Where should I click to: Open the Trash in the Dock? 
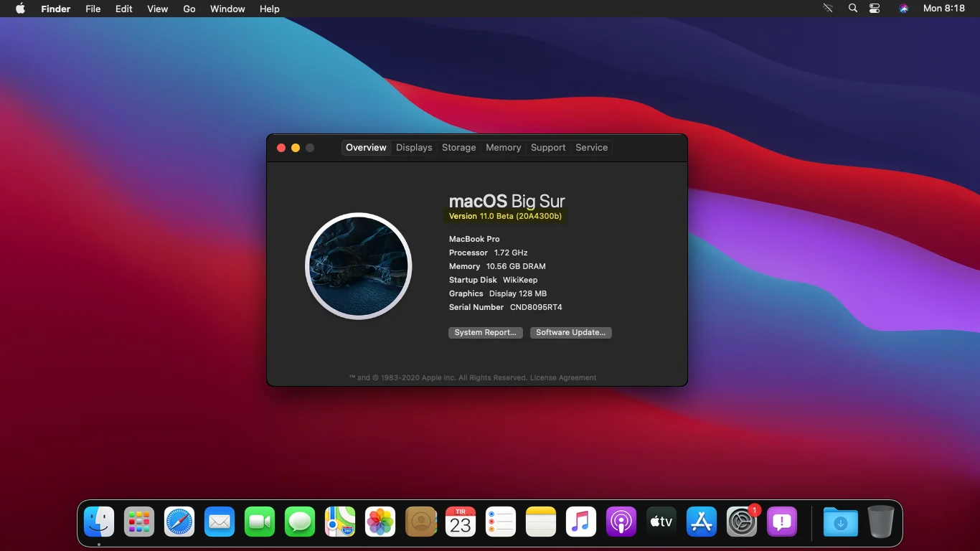click(x=881, y=522)
